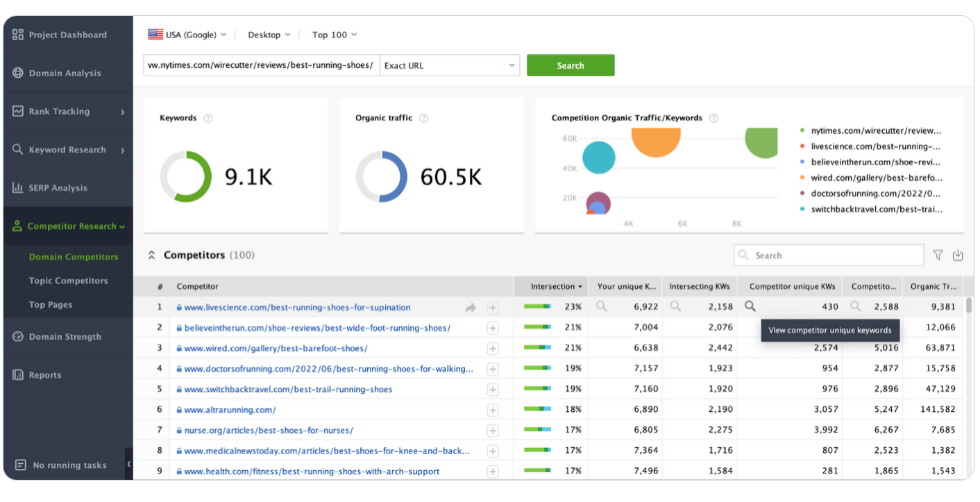Viewport: 980px width, 502px height.
Task: Open the www.altrarunning.com link
Action: pyautogui.click(x=230, y=410)
